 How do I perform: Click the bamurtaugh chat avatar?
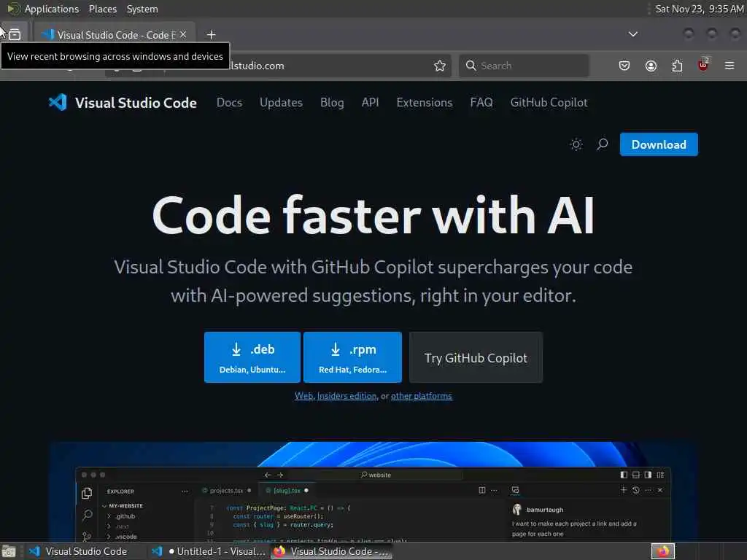point(517,510)
